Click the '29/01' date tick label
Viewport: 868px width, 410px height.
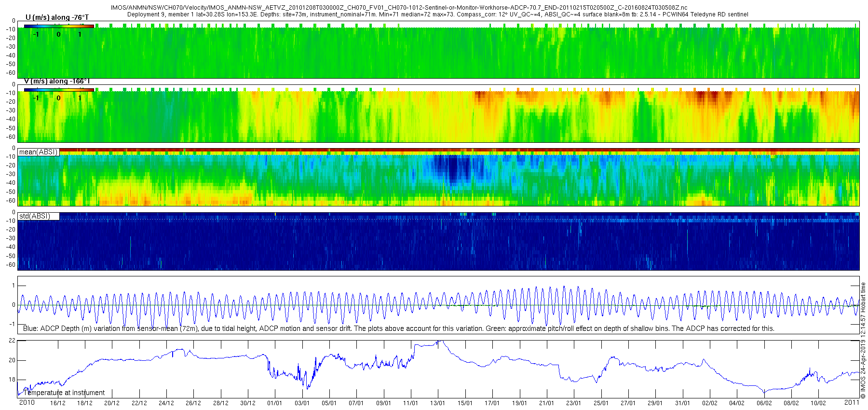(655, 403)
